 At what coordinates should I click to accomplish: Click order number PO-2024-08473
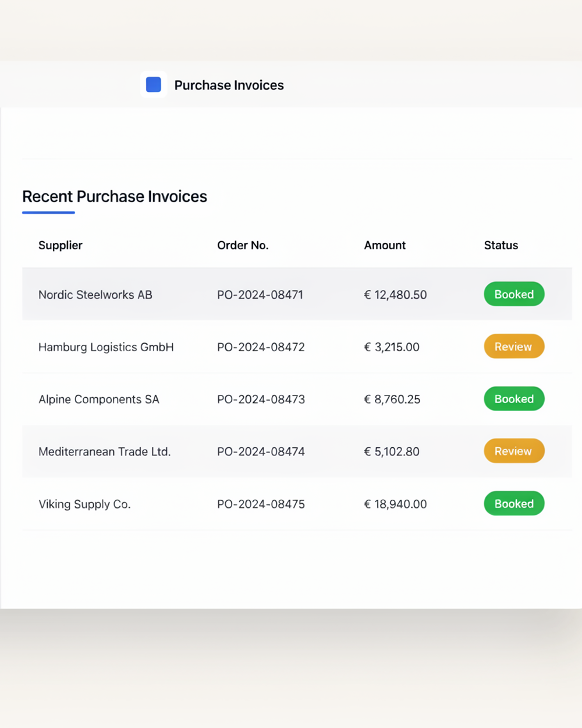pos(261,400)
